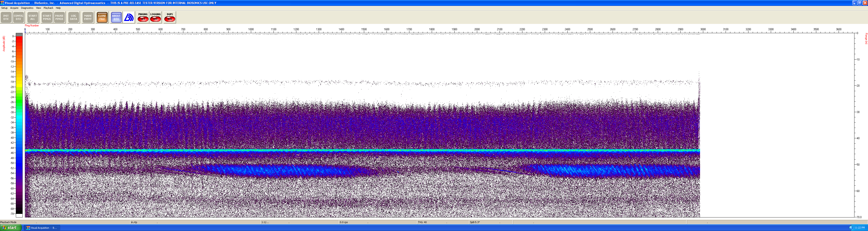
Task: Click the DGPS N/A status indicator
Action: pyautogui.click(x=170, y=18)
